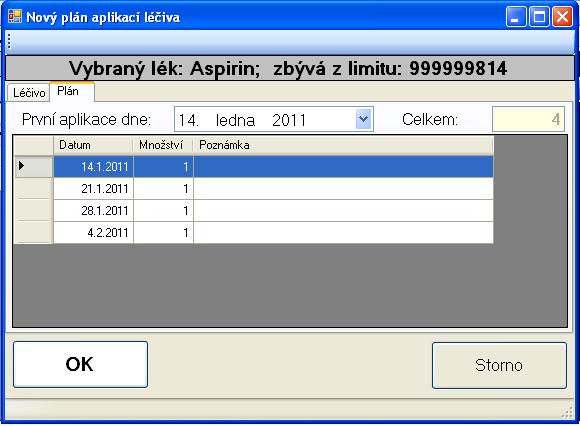The height and width of the screenshot is (427, 580).
Task: Sort by the Množství column header
Action: pos(163,145)
